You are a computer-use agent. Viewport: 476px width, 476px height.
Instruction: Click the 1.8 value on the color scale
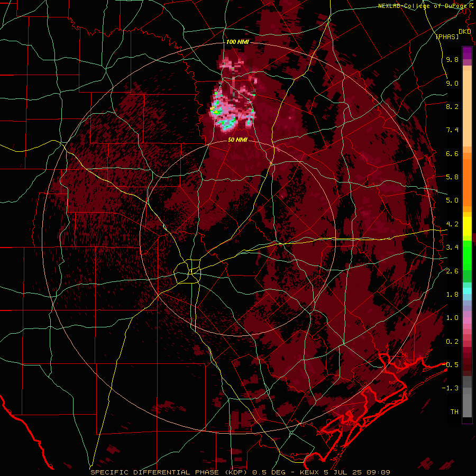[x=452, y=295]
